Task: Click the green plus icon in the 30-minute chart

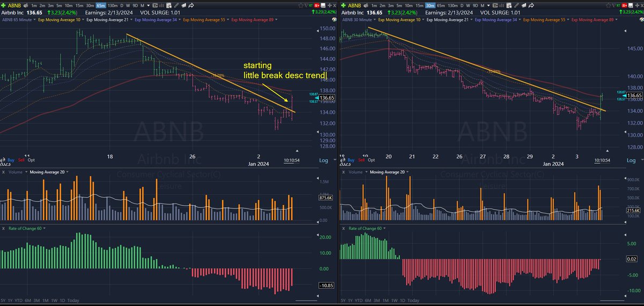Action: (343, 5)
